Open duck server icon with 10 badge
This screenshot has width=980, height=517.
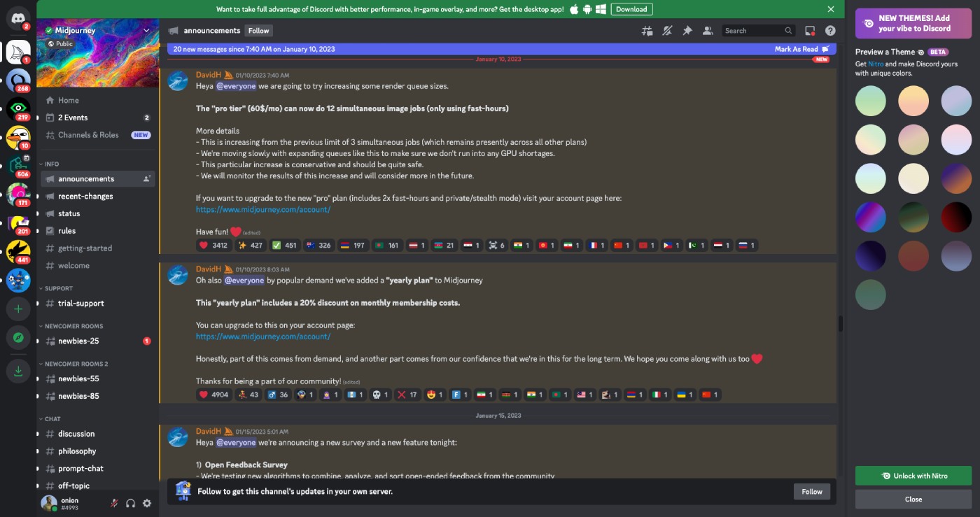tap(18, 138)
